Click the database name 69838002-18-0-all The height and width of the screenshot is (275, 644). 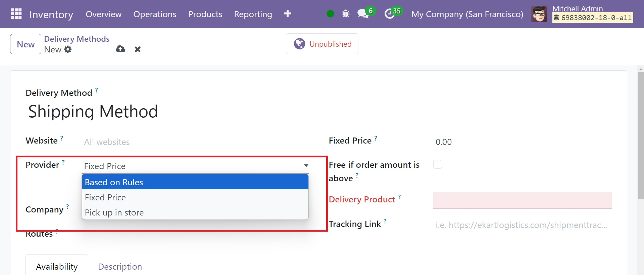tap(593, 18)
